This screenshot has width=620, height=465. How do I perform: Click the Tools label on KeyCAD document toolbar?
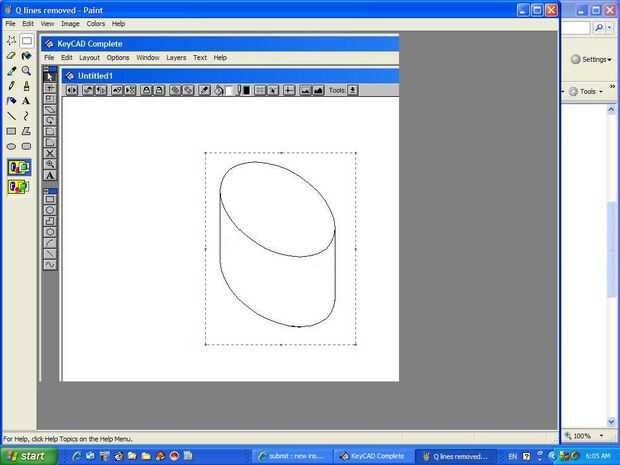(336, 91)
